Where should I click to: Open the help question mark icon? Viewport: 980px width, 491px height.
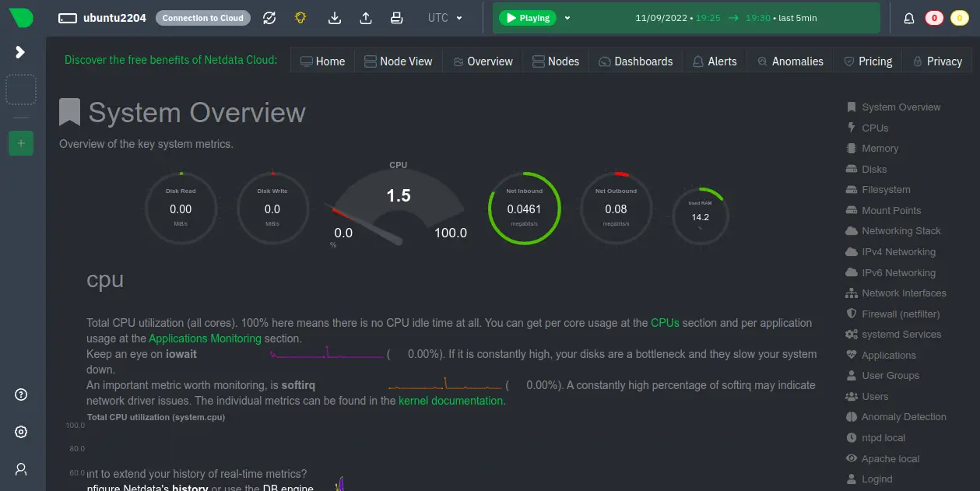point(21,395)
